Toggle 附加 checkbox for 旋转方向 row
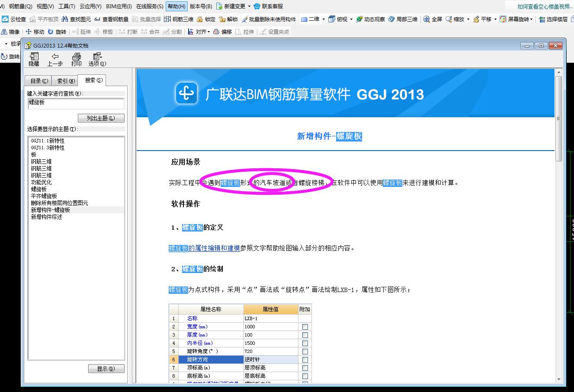Viewport: 574px width, 392px height. coord(305,360)
